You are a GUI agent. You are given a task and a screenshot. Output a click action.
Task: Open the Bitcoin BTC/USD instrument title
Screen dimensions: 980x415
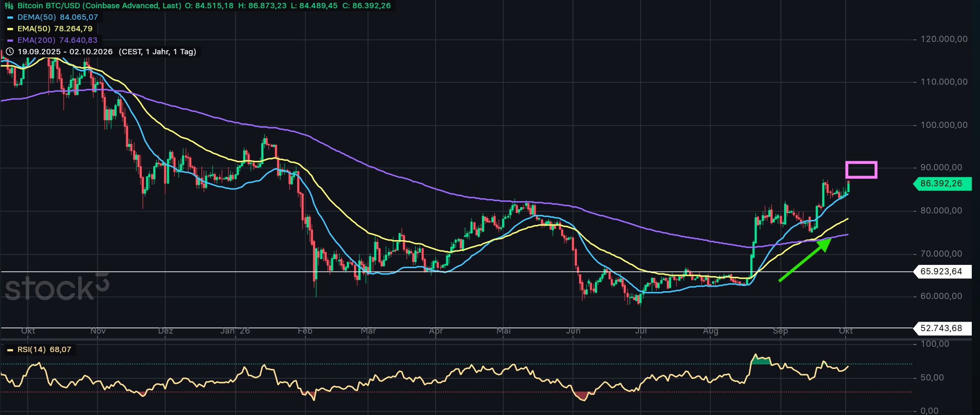(99, 6)
